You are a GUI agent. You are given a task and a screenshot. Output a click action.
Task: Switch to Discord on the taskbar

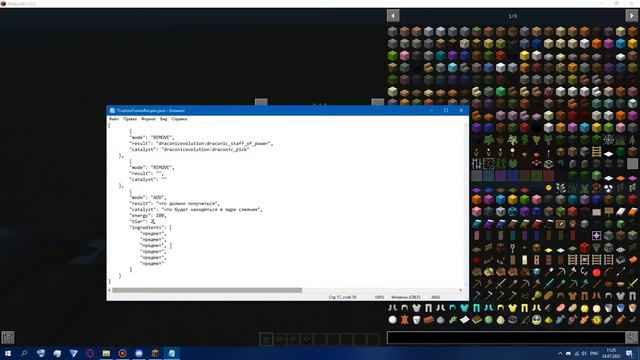coord(139,353)
